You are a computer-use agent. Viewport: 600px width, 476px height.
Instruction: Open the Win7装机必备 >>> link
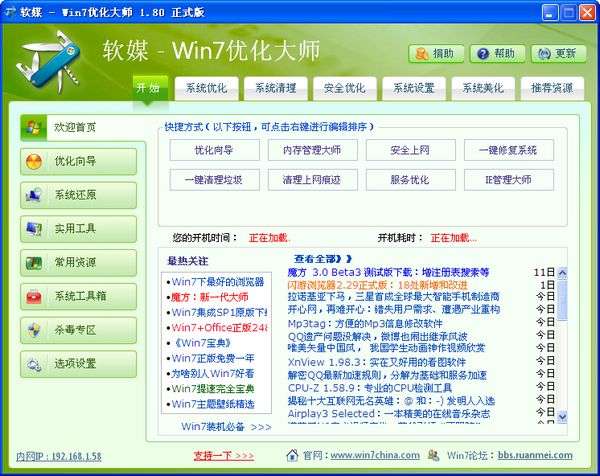[227, 427]
